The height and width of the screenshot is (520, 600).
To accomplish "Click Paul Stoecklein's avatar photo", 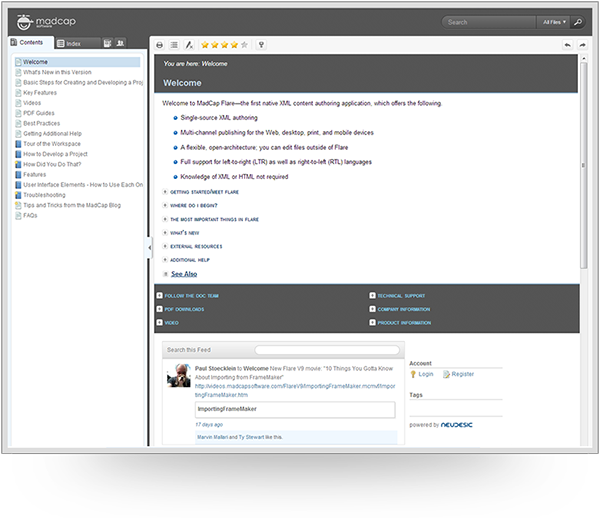I will 179,375.
